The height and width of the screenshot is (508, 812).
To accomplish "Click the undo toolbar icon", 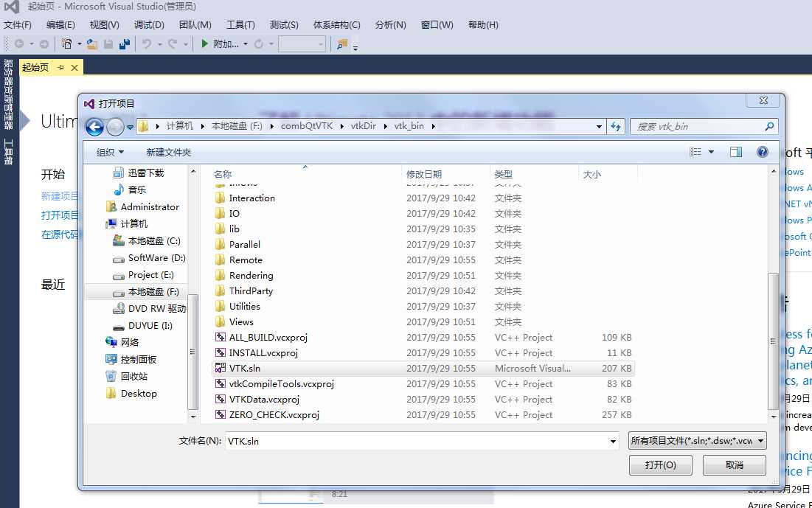I will pos(147,44).
